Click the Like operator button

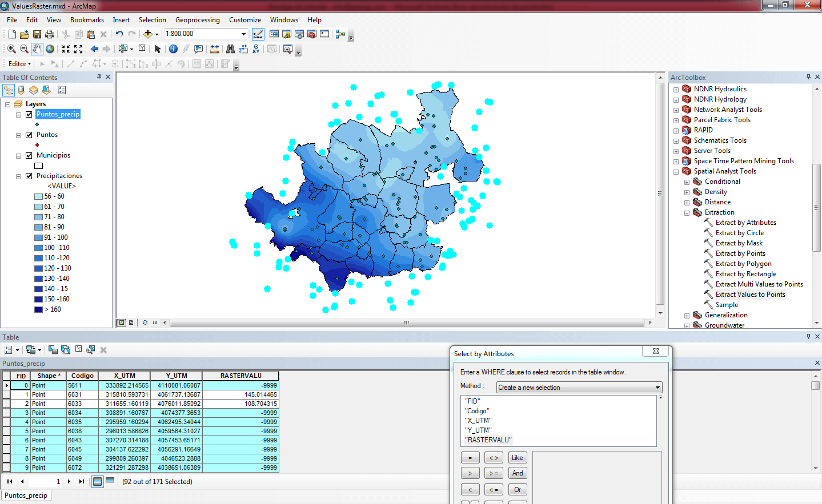point(517,458)
